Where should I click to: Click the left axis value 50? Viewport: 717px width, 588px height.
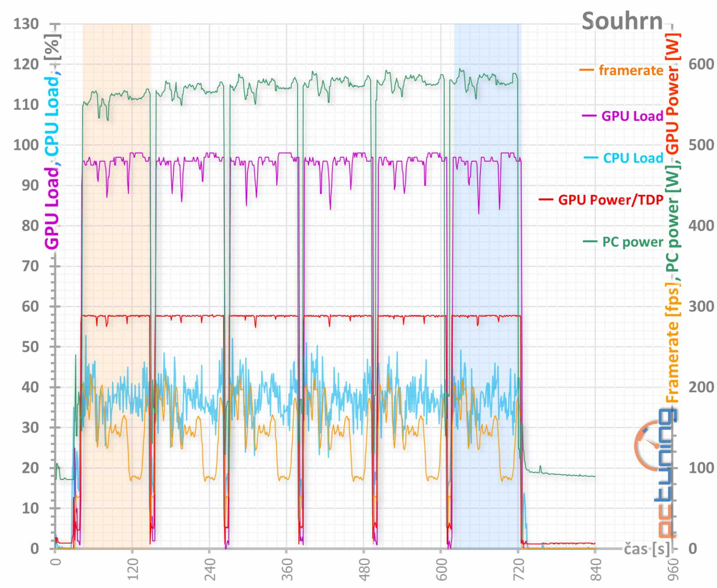30,347
